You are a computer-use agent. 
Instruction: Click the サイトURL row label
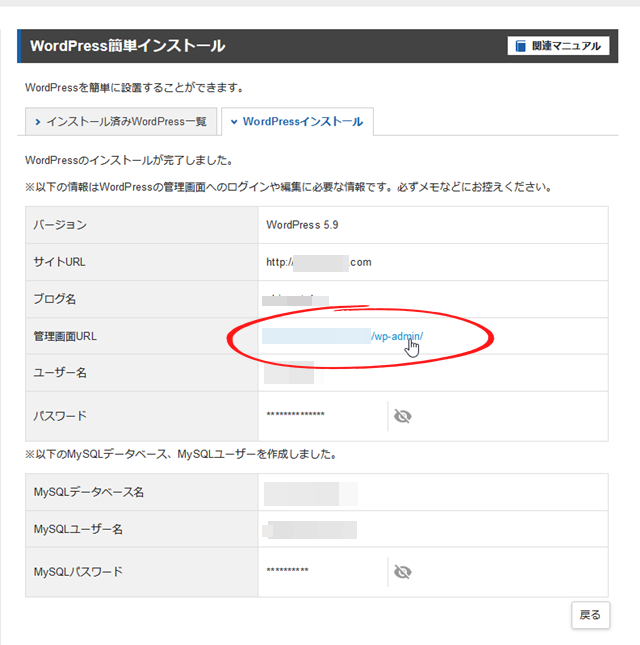tap(59, 262)
